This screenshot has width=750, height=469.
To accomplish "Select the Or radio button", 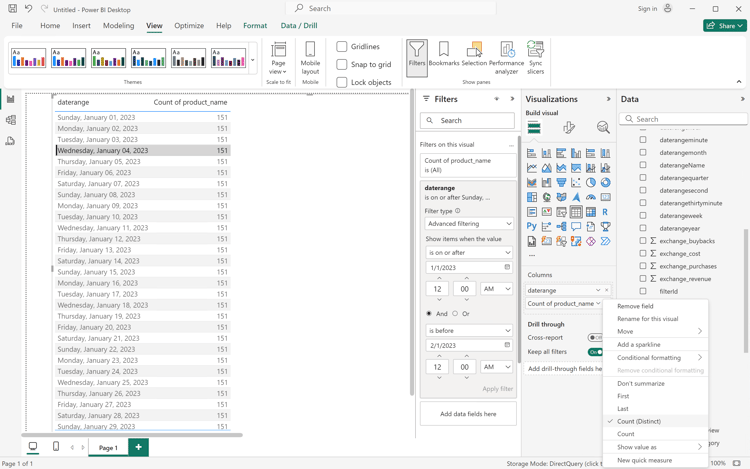I will 455,313.
